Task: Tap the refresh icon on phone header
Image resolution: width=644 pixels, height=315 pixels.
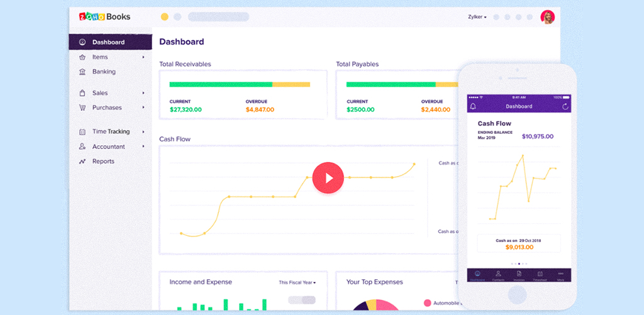Action: (x=565, y=106)
